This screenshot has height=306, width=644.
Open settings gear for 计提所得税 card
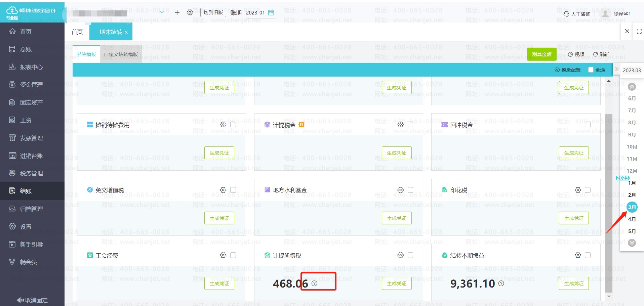click(400, 255)
